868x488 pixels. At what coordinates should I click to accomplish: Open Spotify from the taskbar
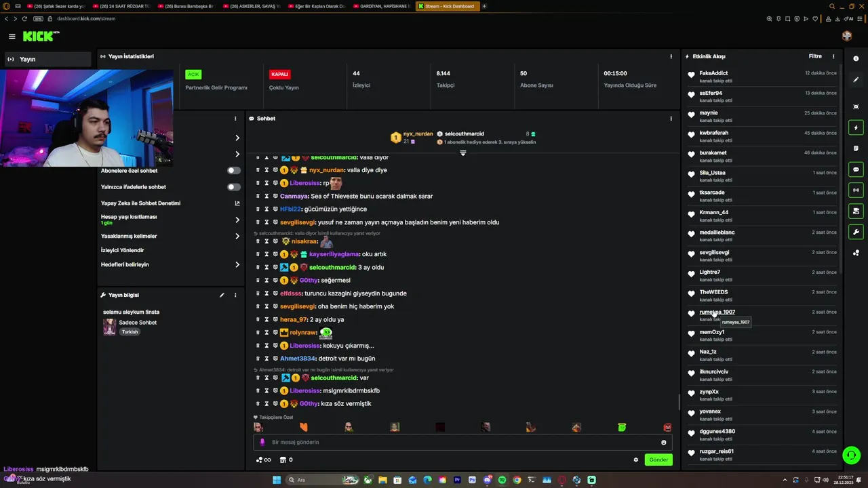pos(502,480)
